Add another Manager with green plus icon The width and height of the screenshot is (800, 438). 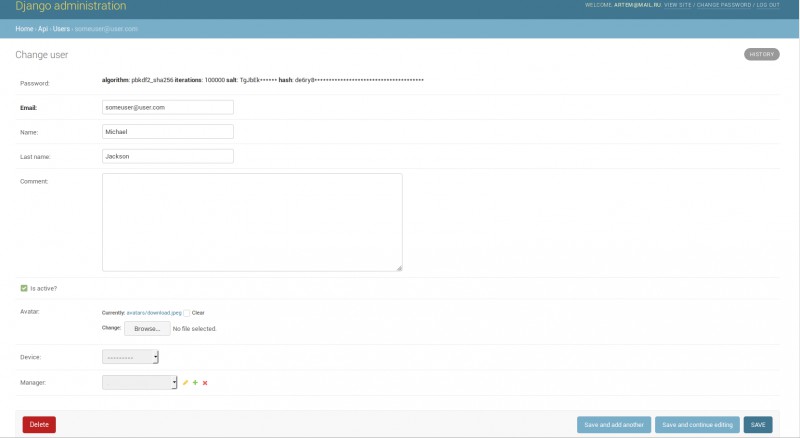(x=195, y=382)
